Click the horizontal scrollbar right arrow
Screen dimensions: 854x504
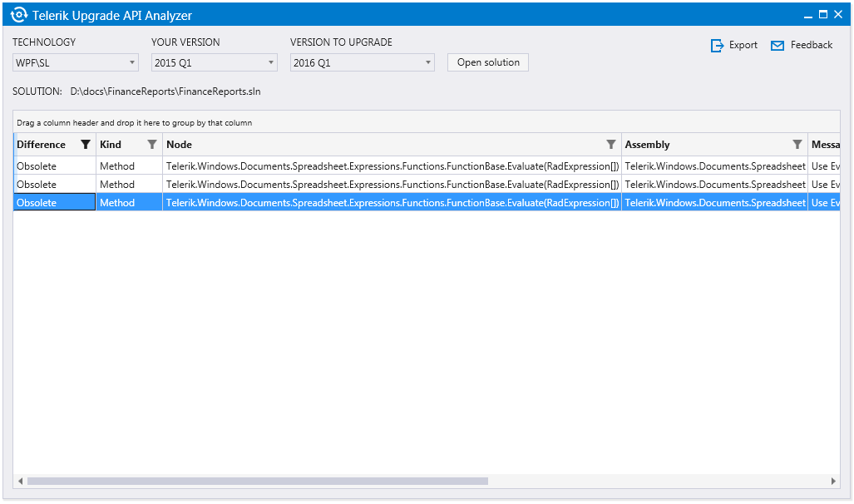[x=833, y=481]
